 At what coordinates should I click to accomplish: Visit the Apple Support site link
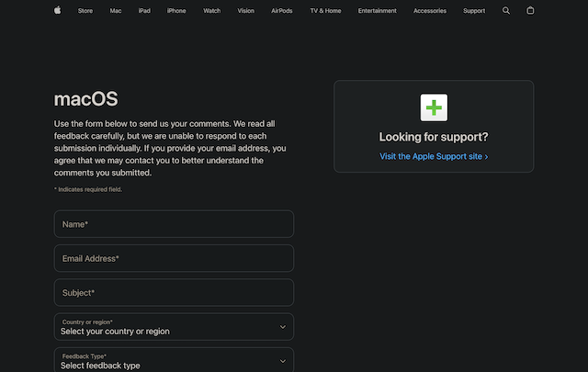tap(434, 156)
